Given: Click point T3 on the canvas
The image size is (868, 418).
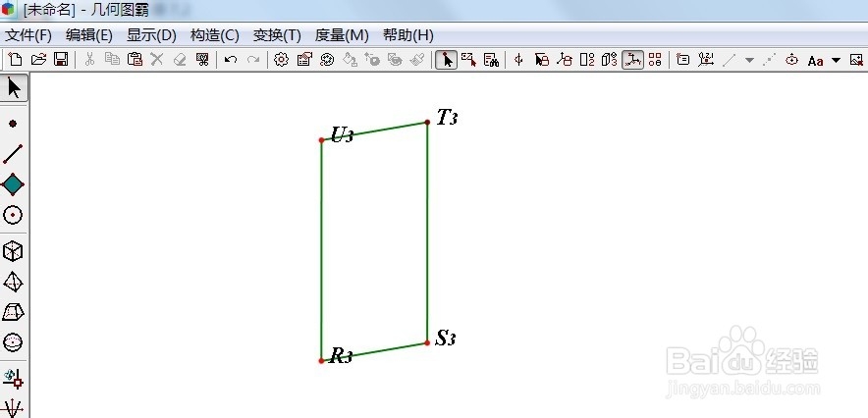Looking at the screenshot, I should coord(427,123).
